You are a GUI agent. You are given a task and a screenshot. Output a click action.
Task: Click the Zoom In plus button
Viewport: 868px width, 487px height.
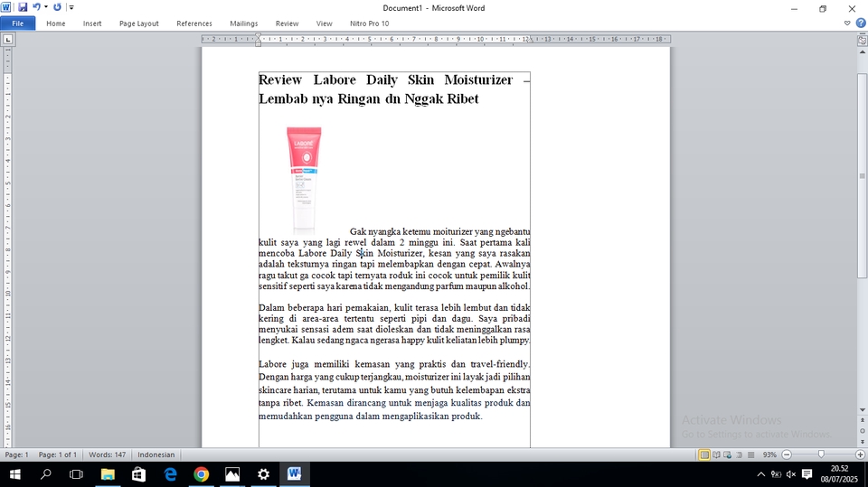860,454
